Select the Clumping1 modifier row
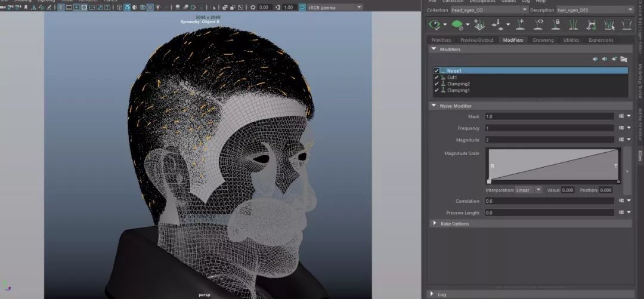 point(530,90)
